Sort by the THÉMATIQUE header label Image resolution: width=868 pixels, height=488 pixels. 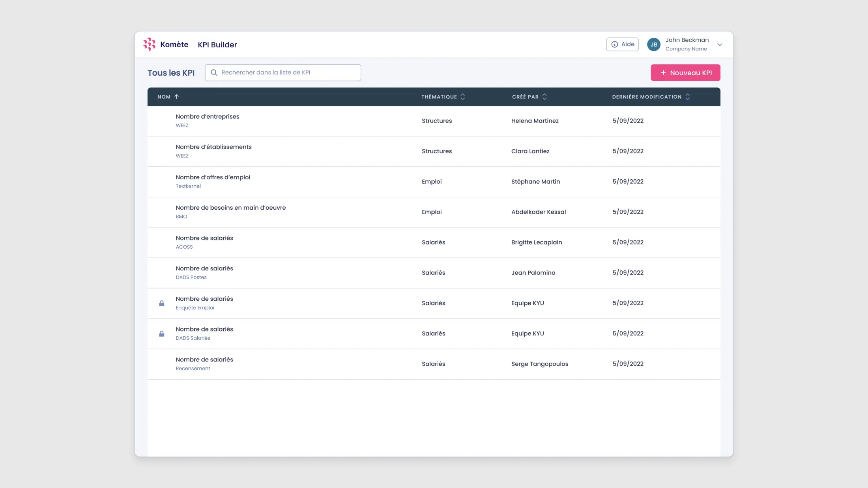(x=439, y=97)
